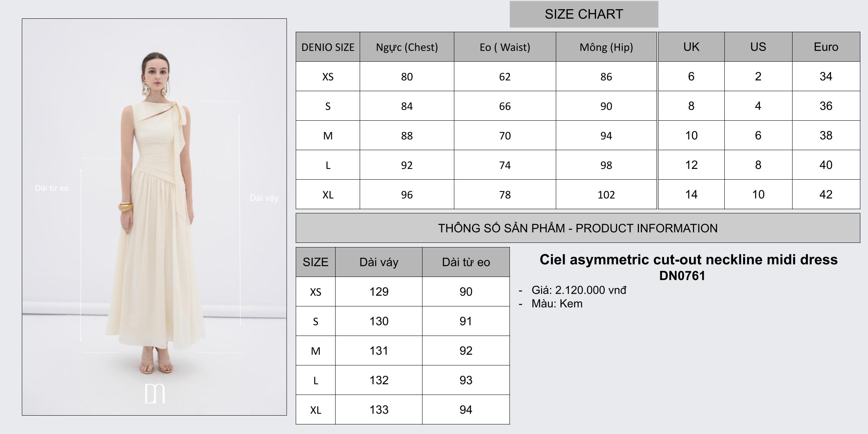Viewport: 868px width, 434px height.
Task: Click the Dài váy column header
Action: (x=379, y=262)
